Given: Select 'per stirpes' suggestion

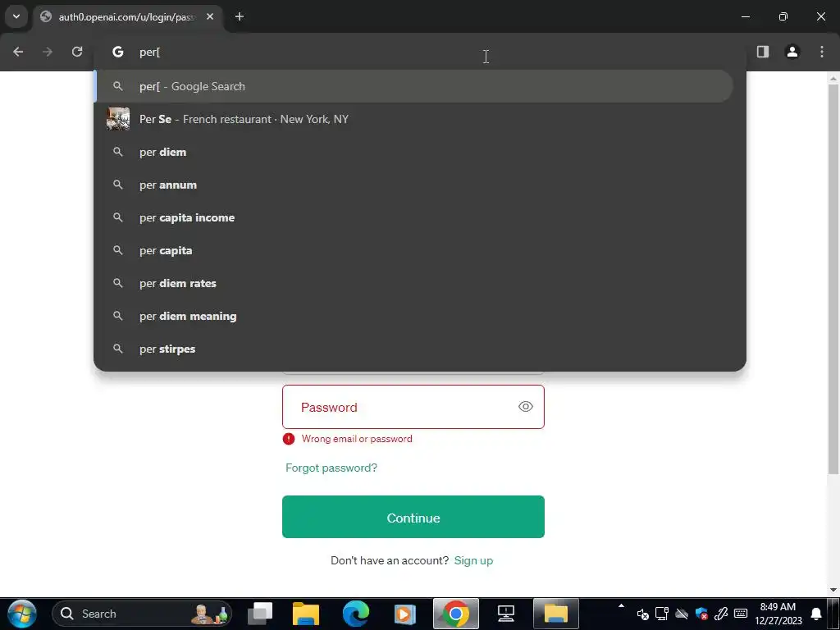Looking at the screenshot, I should tap(413, 349).
